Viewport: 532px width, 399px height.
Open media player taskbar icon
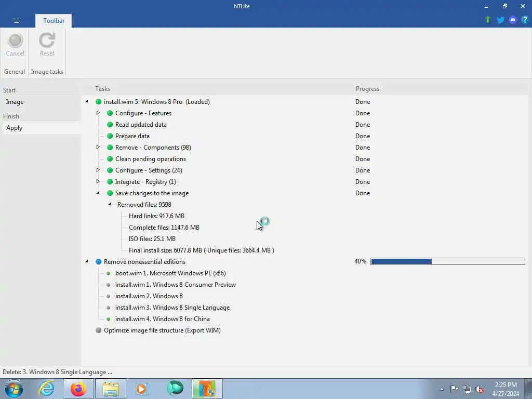[x=142, y=389]
